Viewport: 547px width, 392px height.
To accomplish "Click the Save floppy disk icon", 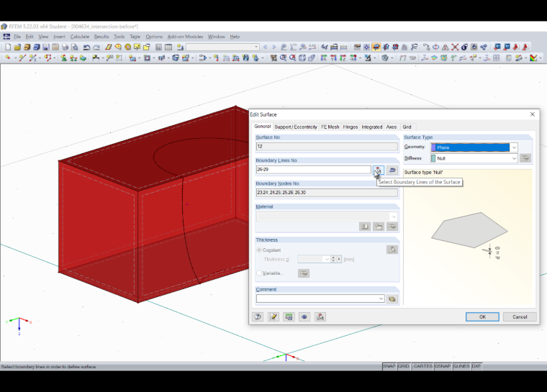I will [45, 47].
